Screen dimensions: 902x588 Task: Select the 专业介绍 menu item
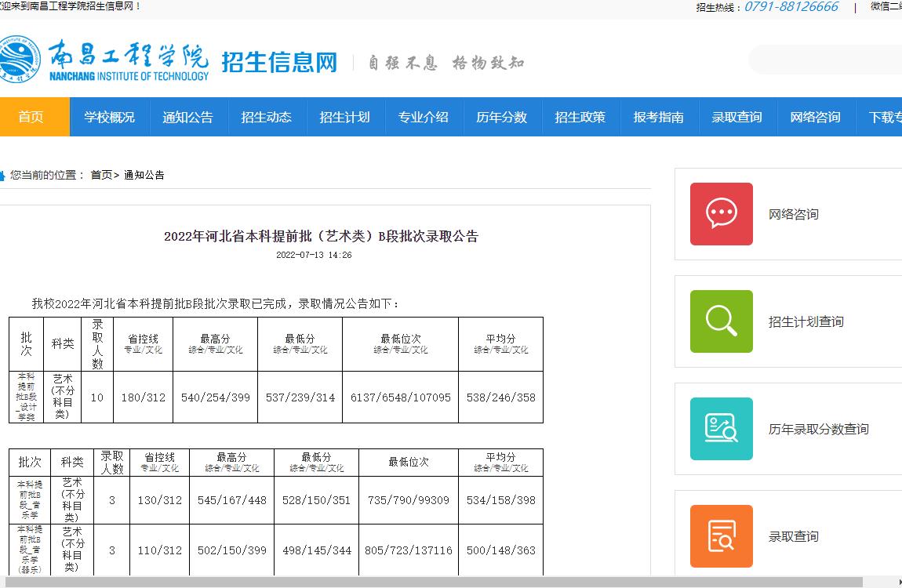[x=424, y=118]
